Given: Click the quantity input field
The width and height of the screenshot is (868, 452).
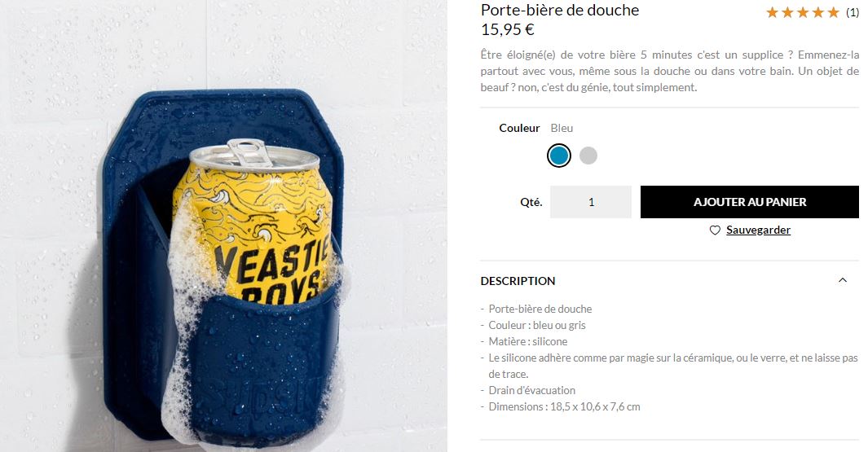Looking at the screenshot, I should (591, 202).
